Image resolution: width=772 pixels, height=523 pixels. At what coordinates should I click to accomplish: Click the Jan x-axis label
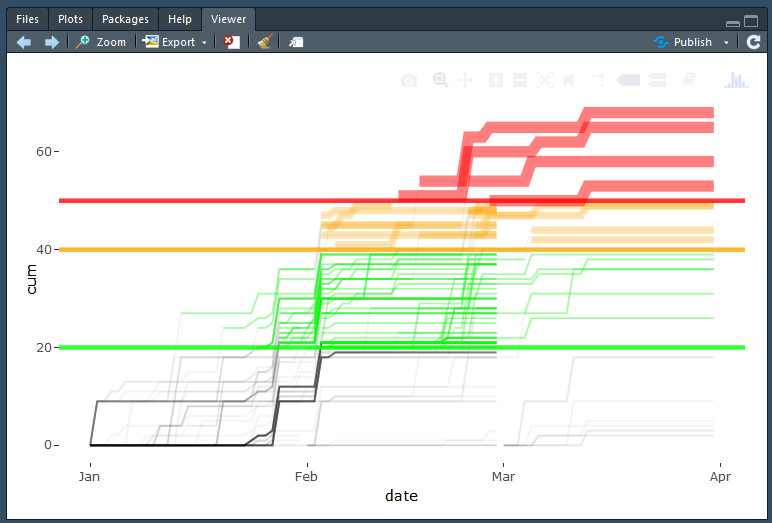click(89, 477)
